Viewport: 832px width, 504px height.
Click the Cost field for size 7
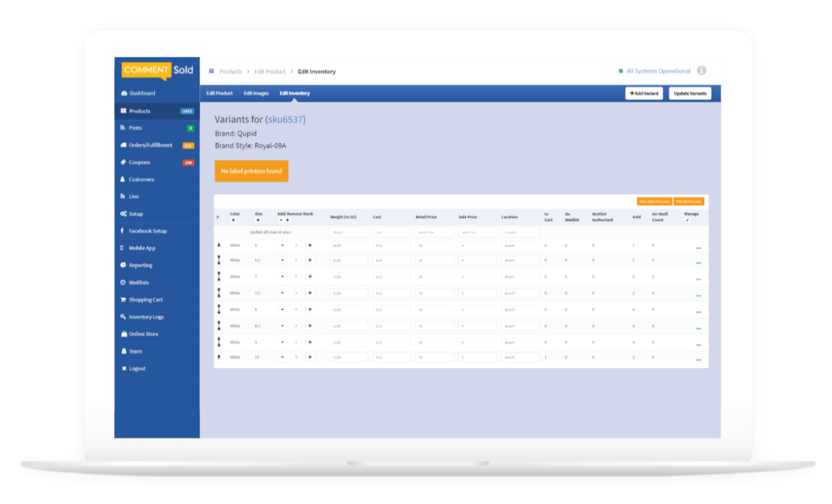392,277
